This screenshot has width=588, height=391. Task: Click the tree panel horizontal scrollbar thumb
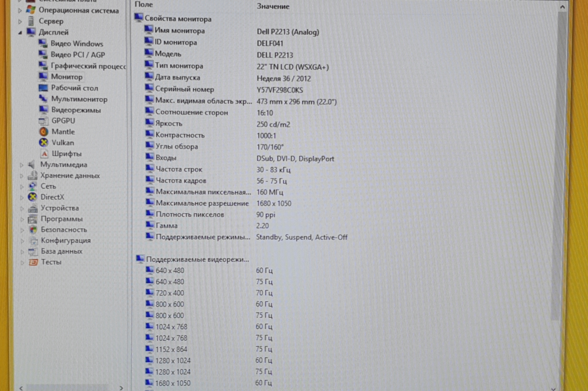point(67,388)
